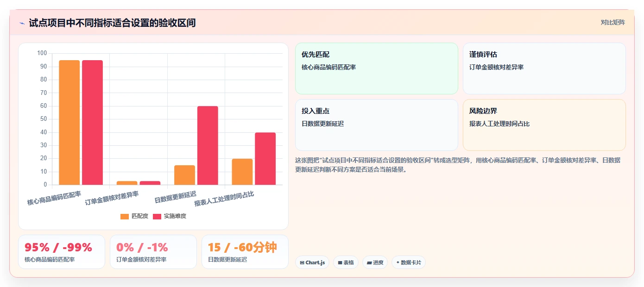Toggle the 匹配度 legend entry
This screenshot has width=644, height=287.
[134, 216]
